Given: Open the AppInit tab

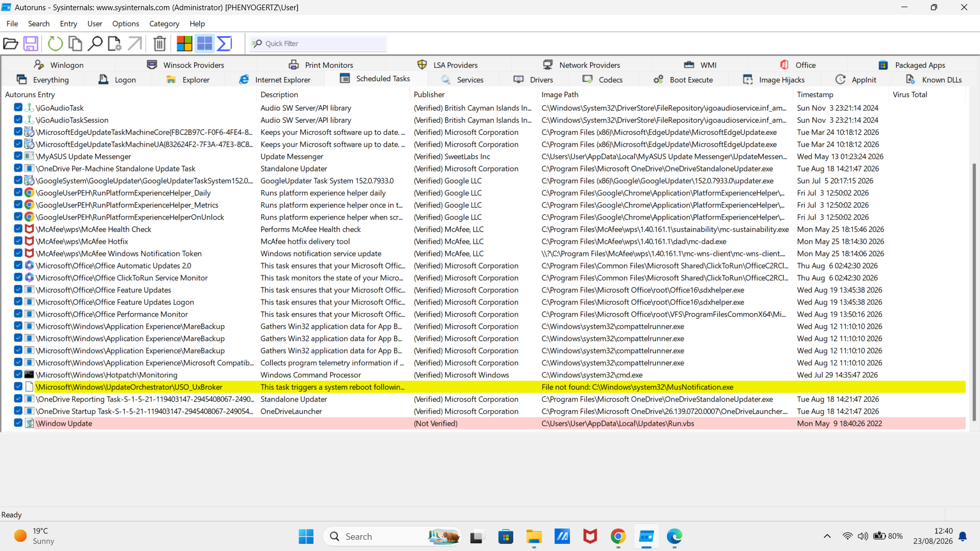Looking at the screenshot, I should (x=856, y=80).
